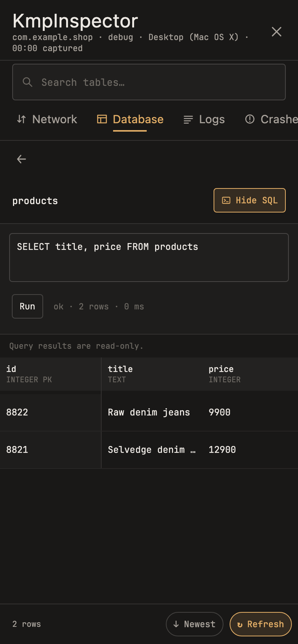Toggle Newest sort order
The height and width of the screenshot is (644, 298).
(x=194, y=624)
